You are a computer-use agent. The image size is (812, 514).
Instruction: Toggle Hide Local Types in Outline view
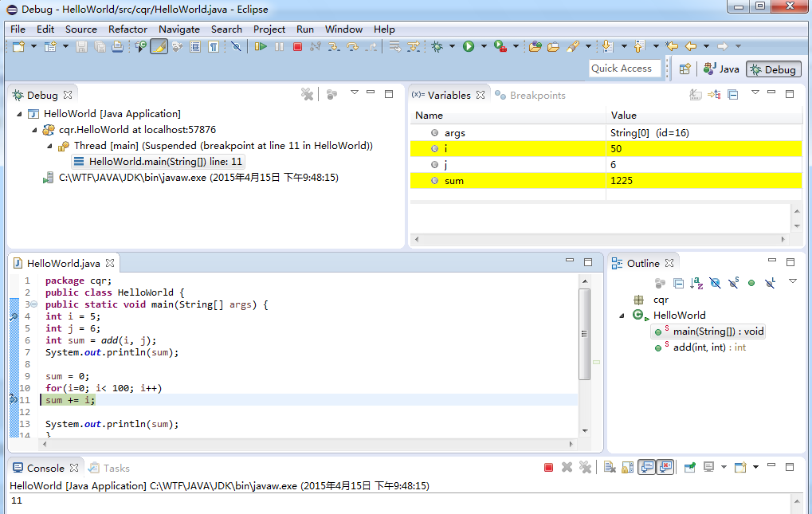pos(770,283)
